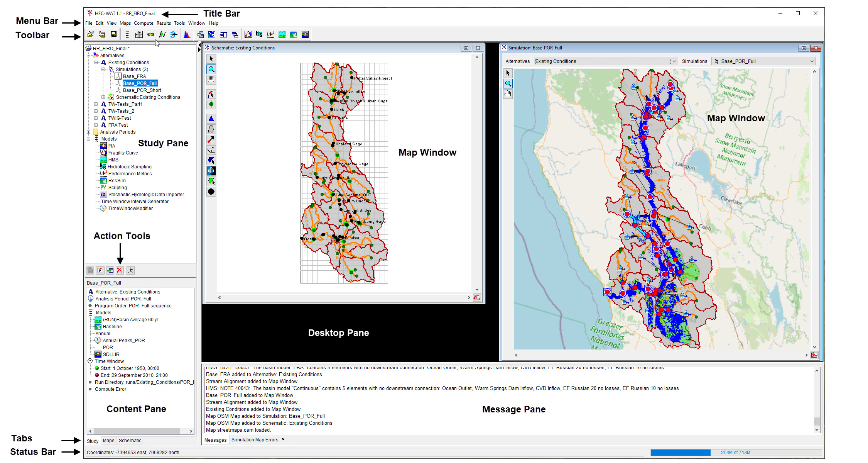Expand the FRA Test alternative

tap(96, 125)
